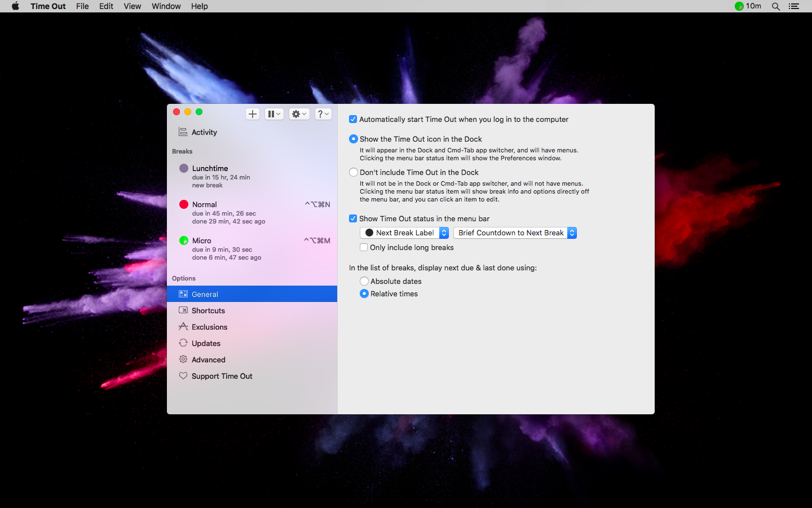Open the Next Break Label dropdown
This screenshot has width=812, height=508.
404,233
